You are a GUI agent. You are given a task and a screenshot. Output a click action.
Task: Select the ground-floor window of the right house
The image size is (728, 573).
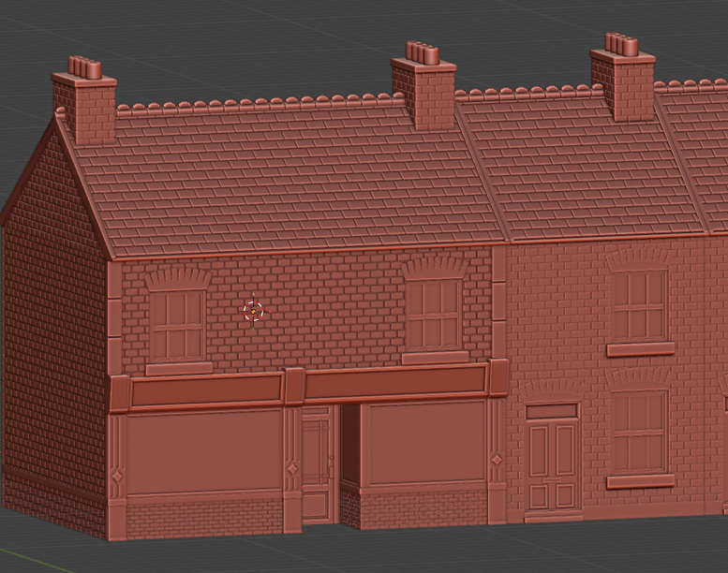pos(640,433)
